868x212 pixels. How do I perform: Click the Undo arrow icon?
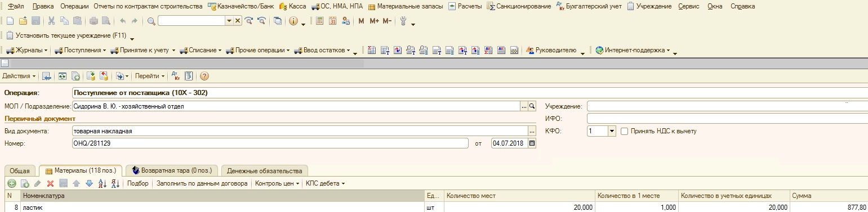[x=123, y=21]
